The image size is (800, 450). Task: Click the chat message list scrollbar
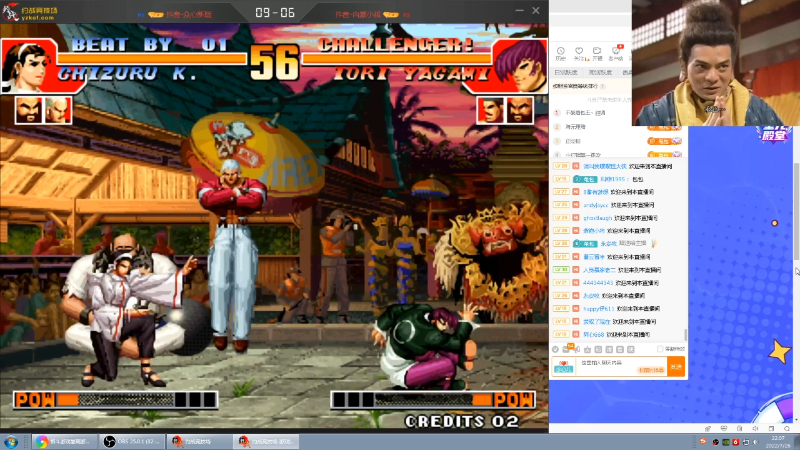[686, 335]
